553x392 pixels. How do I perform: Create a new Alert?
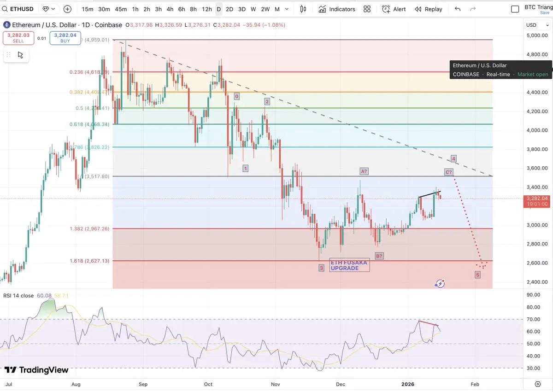[x=394, y=9]
